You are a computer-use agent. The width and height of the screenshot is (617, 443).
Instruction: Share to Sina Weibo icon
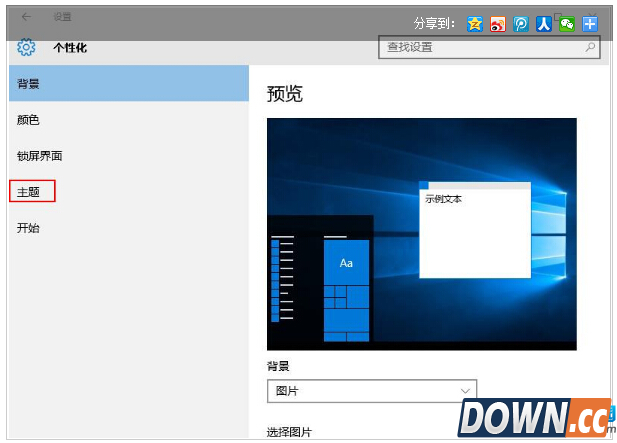(x=498, y=24)
